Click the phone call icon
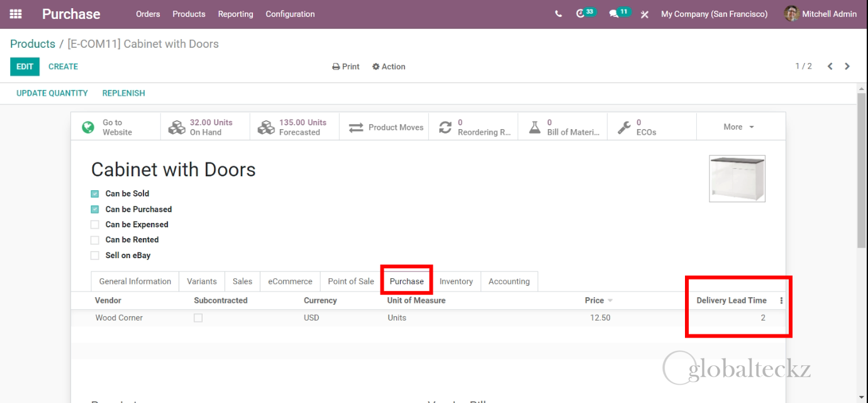The height and width of the screenshot is (403, 868). click(559, 14)
